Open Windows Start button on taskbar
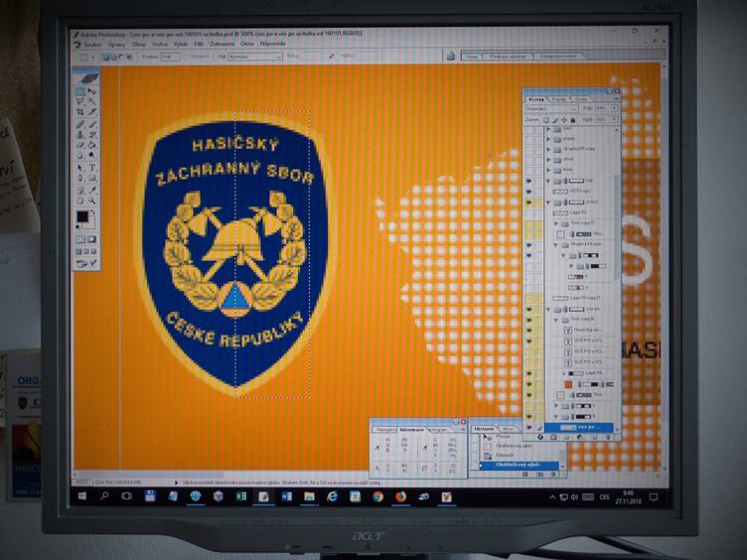The image size is (747, 560). pyautogui.click(x=81, y=496)
